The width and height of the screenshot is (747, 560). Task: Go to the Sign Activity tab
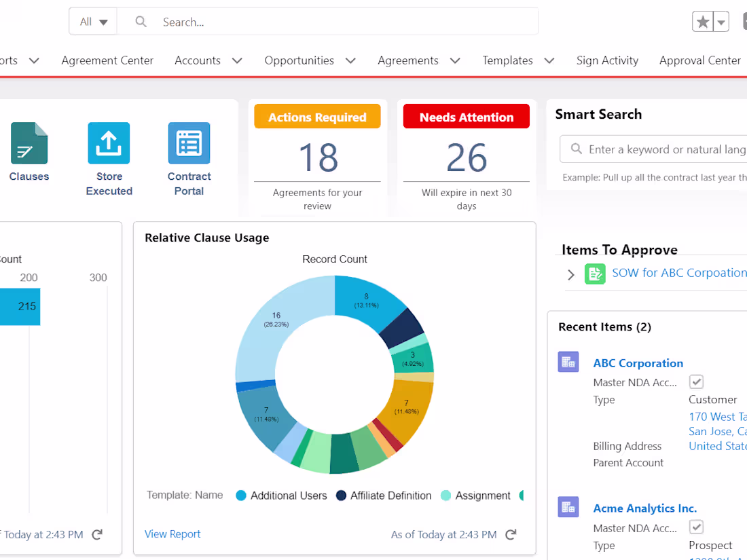click(607, 60)
